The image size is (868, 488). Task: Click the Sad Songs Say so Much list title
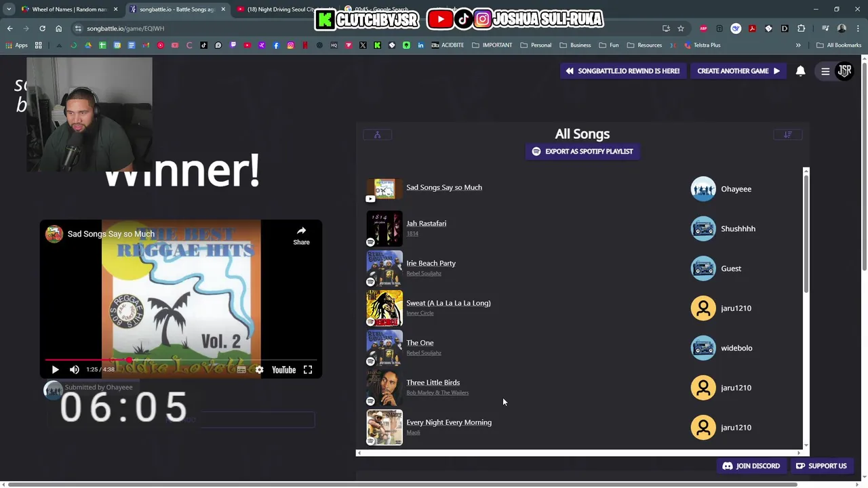(x=444, y=187)
